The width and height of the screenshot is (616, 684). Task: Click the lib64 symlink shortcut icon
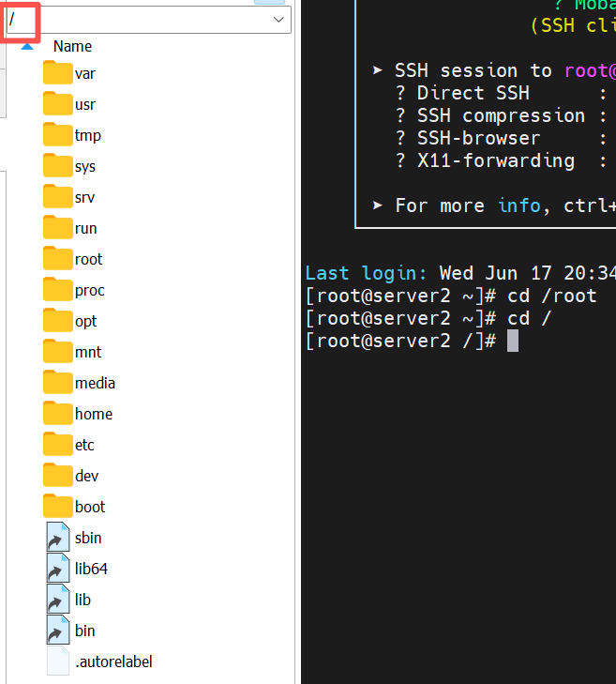[x=58, y=568]
